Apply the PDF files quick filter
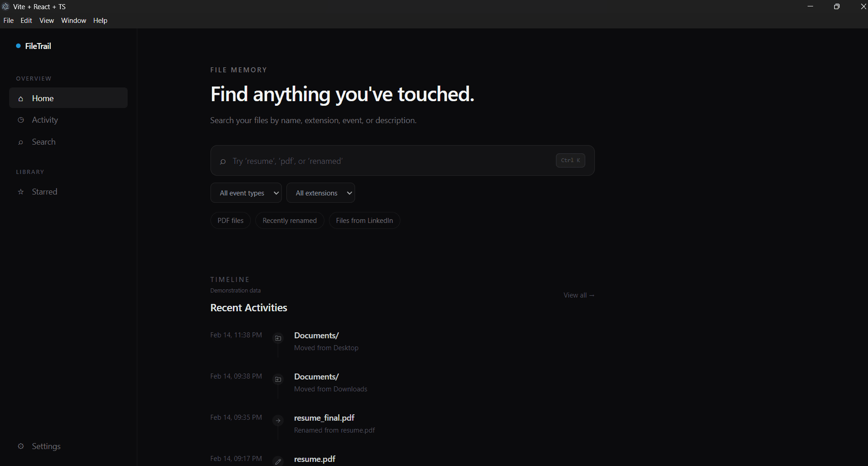This screenshot has height=466, width=868. (231, 221)
